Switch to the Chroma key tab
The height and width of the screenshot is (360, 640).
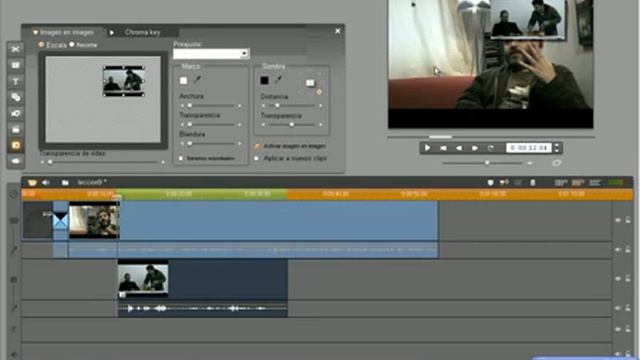coord(142,32)
